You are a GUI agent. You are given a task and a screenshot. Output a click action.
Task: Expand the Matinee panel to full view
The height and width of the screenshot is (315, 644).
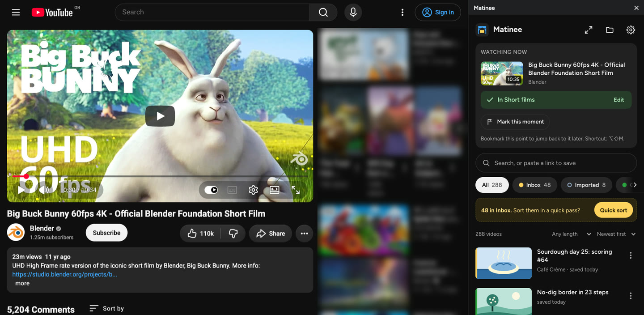(589, 30)
